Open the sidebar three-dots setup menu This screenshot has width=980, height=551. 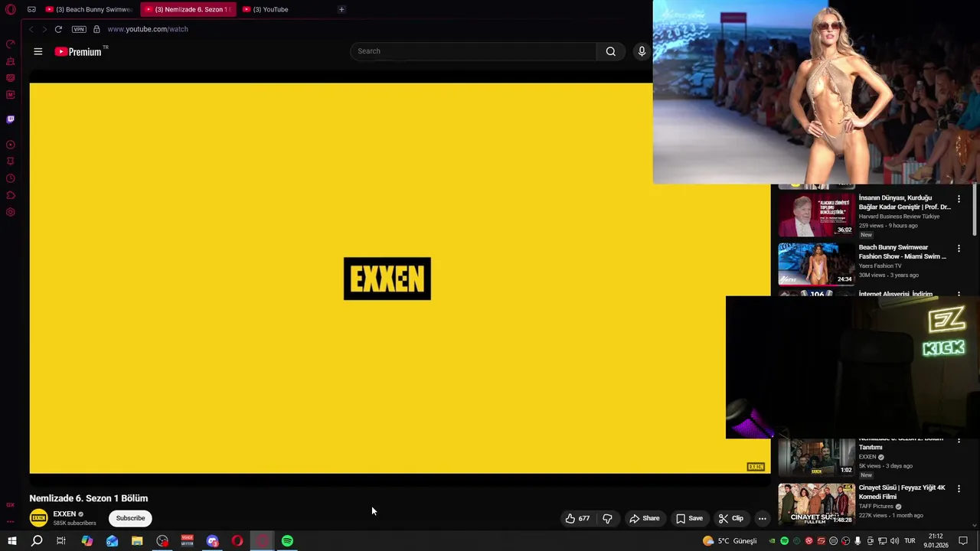(11, 522)
